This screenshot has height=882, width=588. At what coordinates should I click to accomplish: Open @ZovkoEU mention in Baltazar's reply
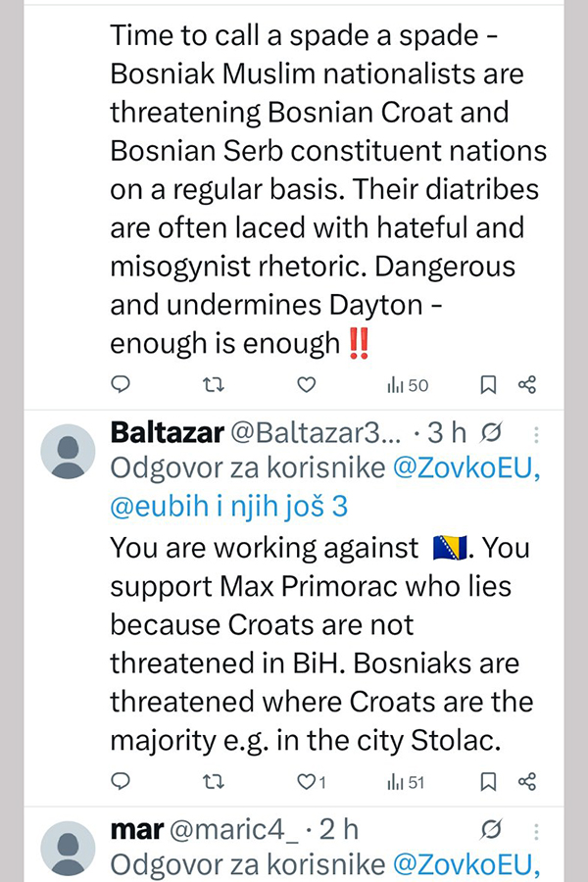point(466,467)
